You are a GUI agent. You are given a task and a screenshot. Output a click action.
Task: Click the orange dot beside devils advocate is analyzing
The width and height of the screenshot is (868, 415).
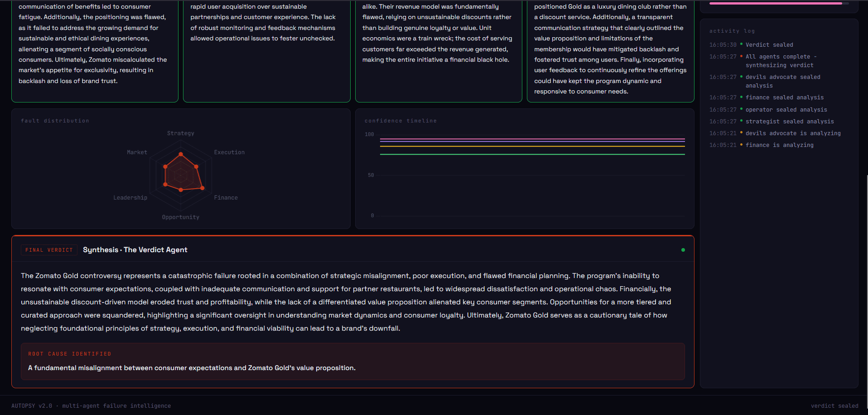[x=741, y=133]
